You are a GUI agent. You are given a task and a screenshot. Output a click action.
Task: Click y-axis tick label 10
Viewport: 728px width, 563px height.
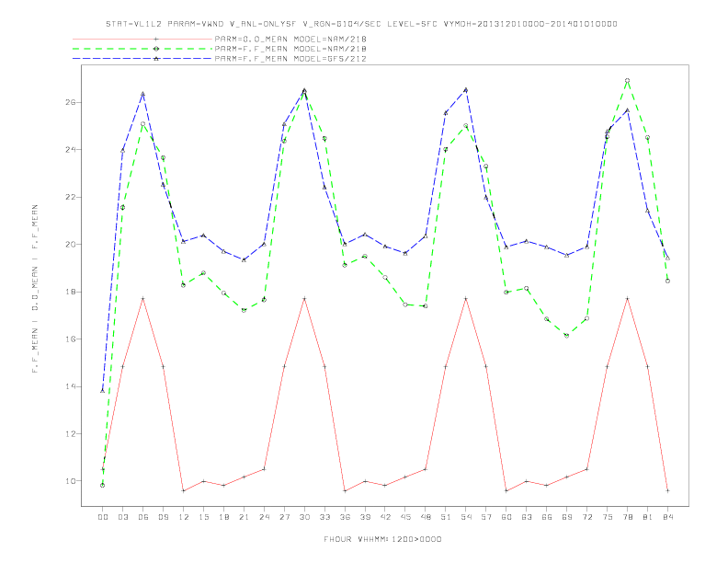[71, 481]
